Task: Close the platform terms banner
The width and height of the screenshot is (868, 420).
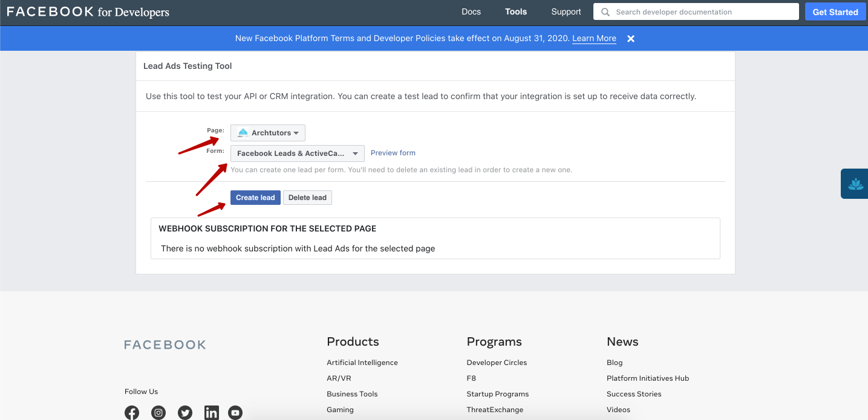Action: pos(631,39)
